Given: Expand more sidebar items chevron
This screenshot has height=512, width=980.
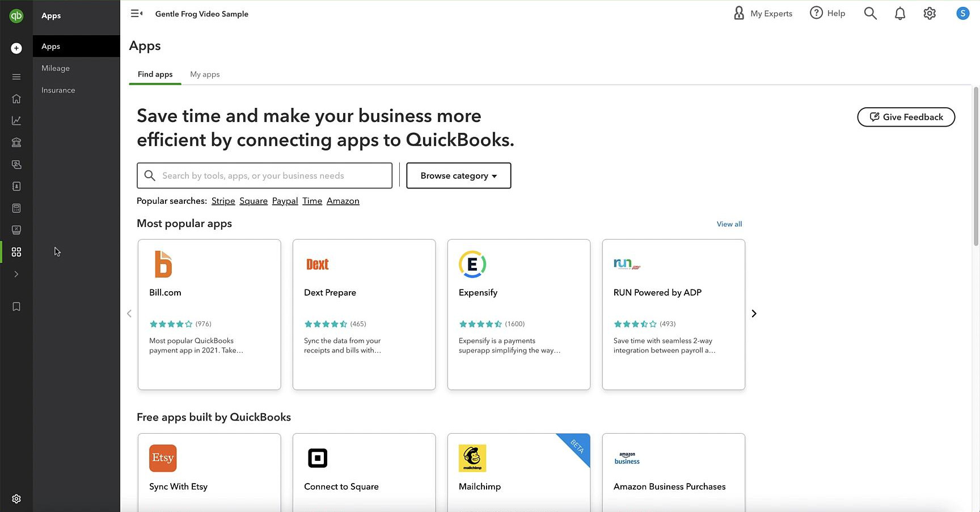Looking at the screenshot, I should coord(16,274).
